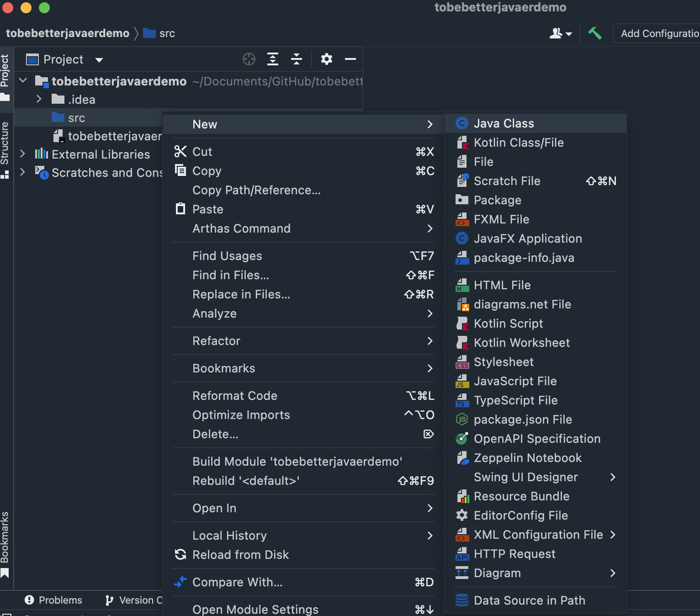Open the Problems tool window button
This screenshot has width=700, height=616.
pyautogui.click(x=53, y=600)
